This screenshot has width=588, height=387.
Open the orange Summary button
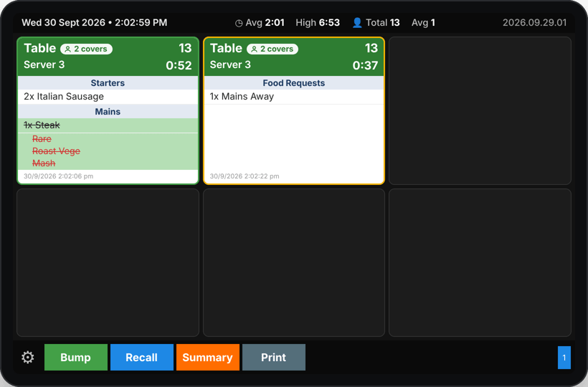click(208, 357)
